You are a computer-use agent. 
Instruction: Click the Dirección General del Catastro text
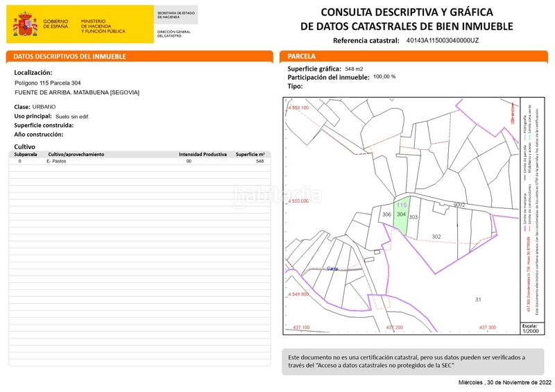[x=174, y=33]
